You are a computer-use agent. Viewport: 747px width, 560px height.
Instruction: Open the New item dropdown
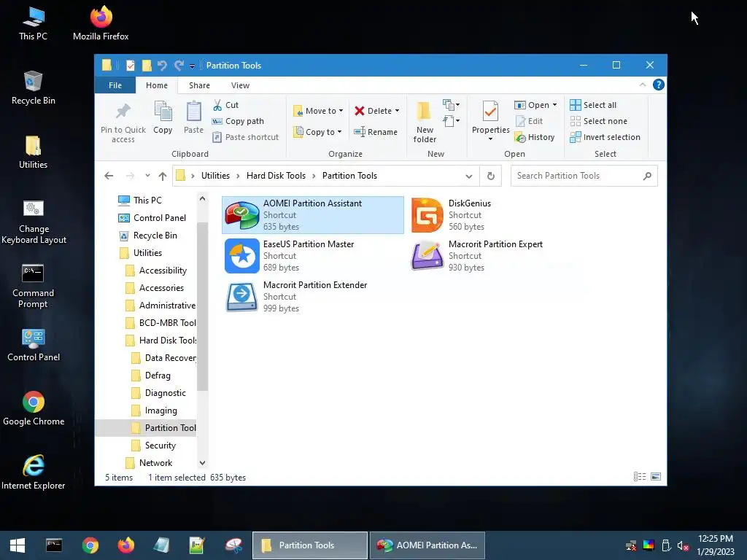pyautogui.click(x=451, y=104)
